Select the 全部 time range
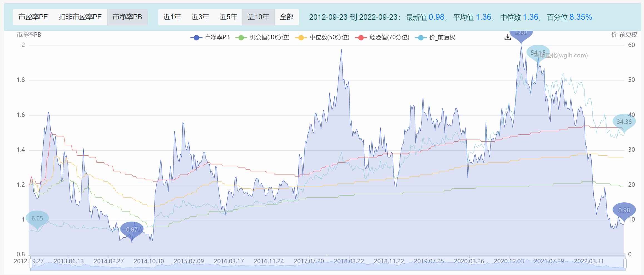This screenshot has height=275, width=644. coord(287,17)
